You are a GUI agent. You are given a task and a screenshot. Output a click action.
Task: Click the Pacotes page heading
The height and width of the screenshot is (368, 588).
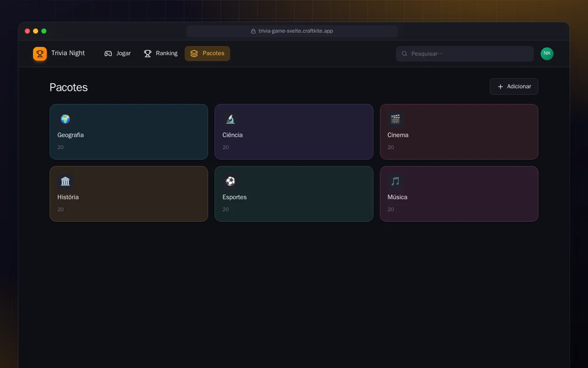click(68, 87)
